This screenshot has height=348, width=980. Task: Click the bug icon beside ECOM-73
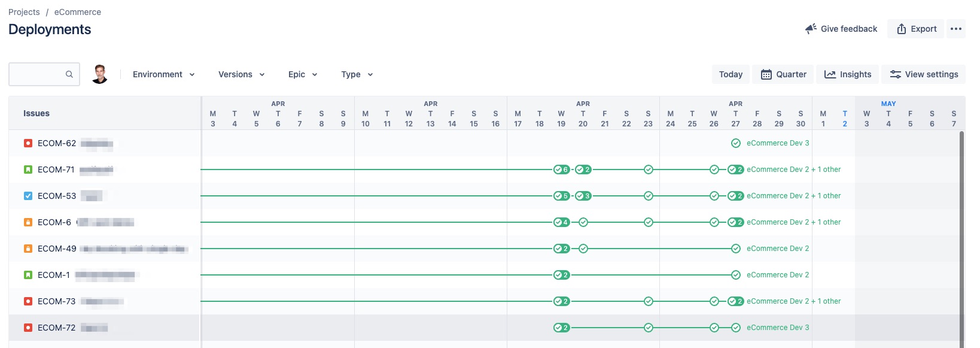pyautogui.click(x=28, y=301)
